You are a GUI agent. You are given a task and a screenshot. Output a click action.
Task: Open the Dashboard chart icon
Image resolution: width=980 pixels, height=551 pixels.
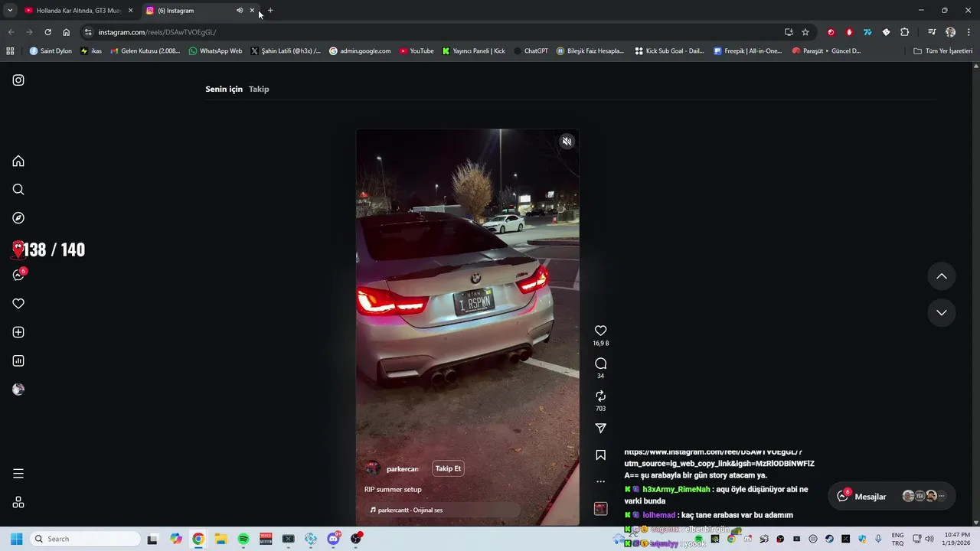click(x=18, y=360)
